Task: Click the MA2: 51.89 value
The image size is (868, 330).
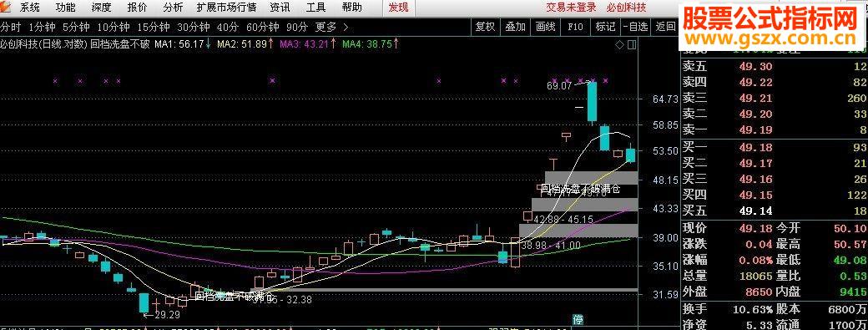Action: [242, 44]
